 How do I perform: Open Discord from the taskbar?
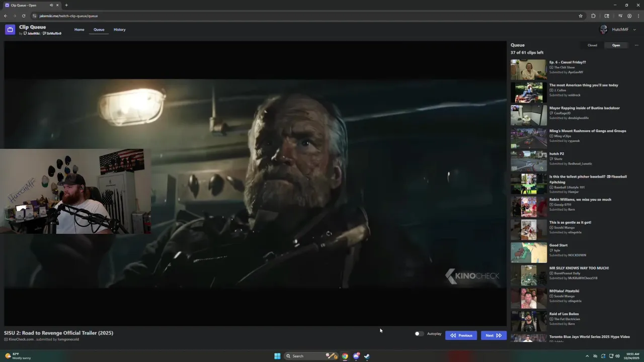pos(356,356)
